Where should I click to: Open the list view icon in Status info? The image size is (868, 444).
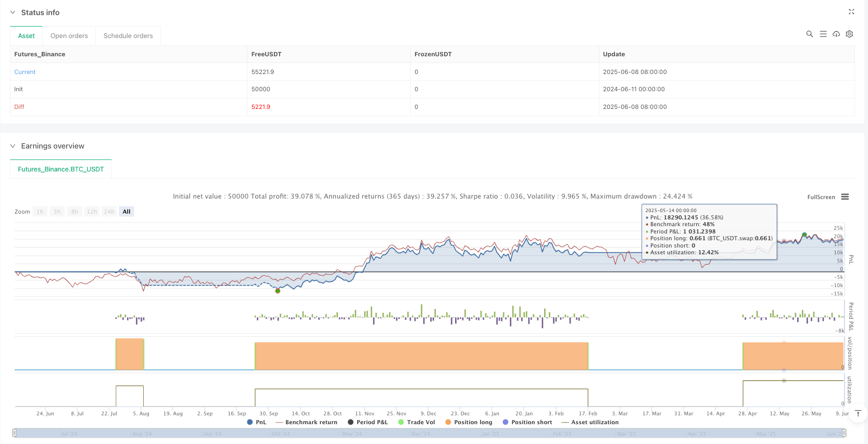point(823,34)
